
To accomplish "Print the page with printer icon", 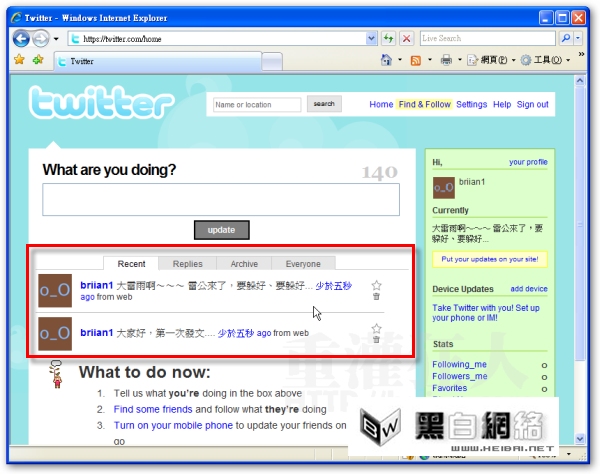I will click(x=446, y=60).
